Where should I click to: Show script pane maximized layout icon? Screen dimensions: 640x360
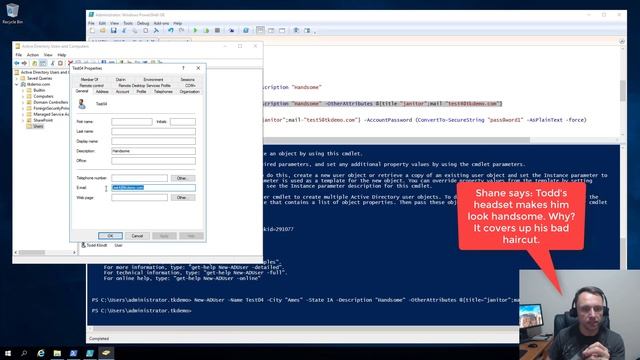click(x=282, y=31)
